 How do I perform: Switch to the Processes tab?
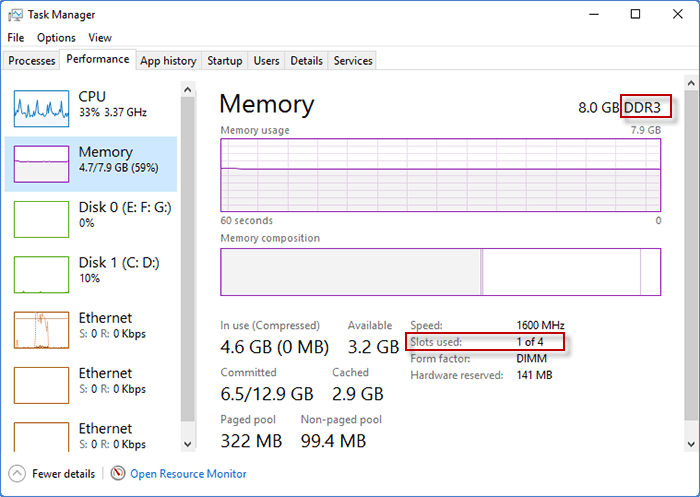click(31, 61)
